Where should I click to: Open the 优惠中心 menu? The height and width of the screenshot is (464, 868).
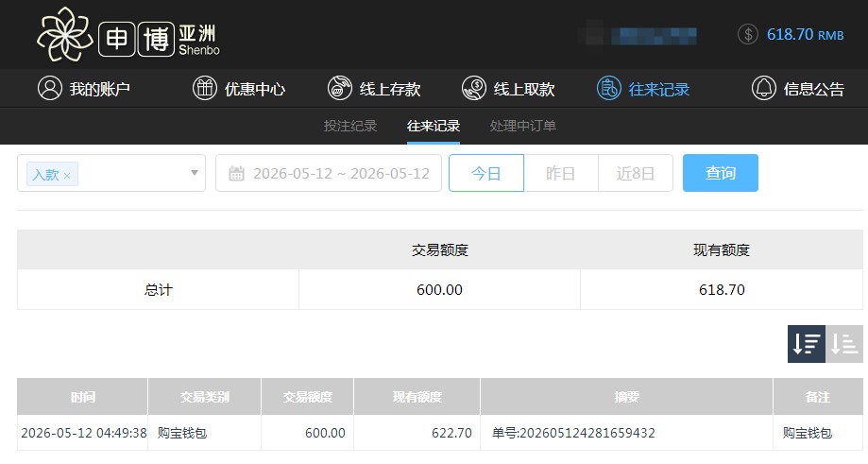coord(239,89)
